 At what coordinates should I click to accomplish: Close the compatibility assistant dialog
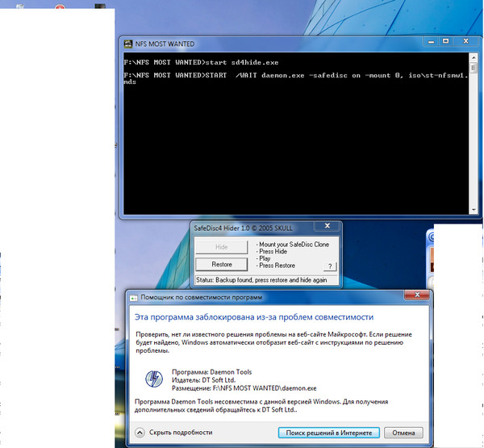[x=417, y=295]
